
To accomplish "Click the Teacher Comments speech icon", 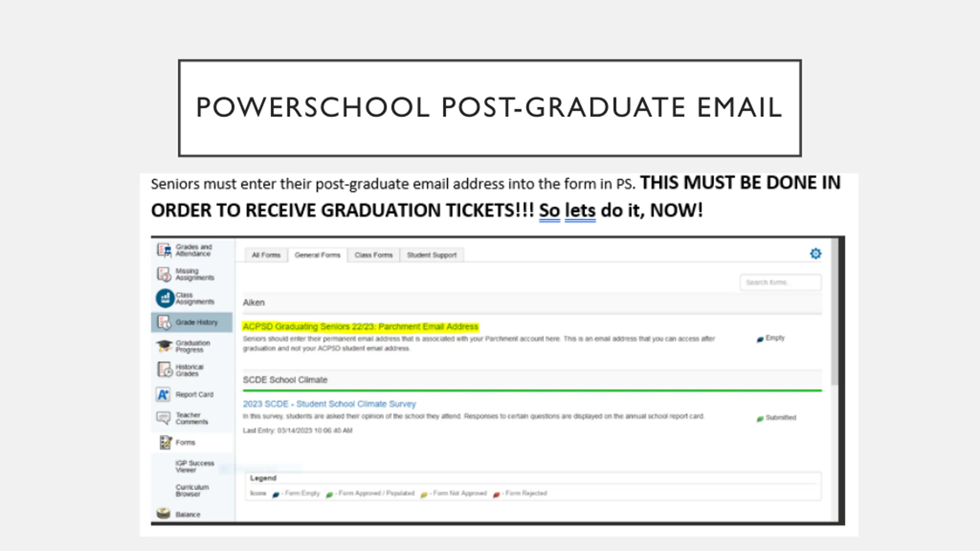I will pyautogui.click(x=163, y=418).
